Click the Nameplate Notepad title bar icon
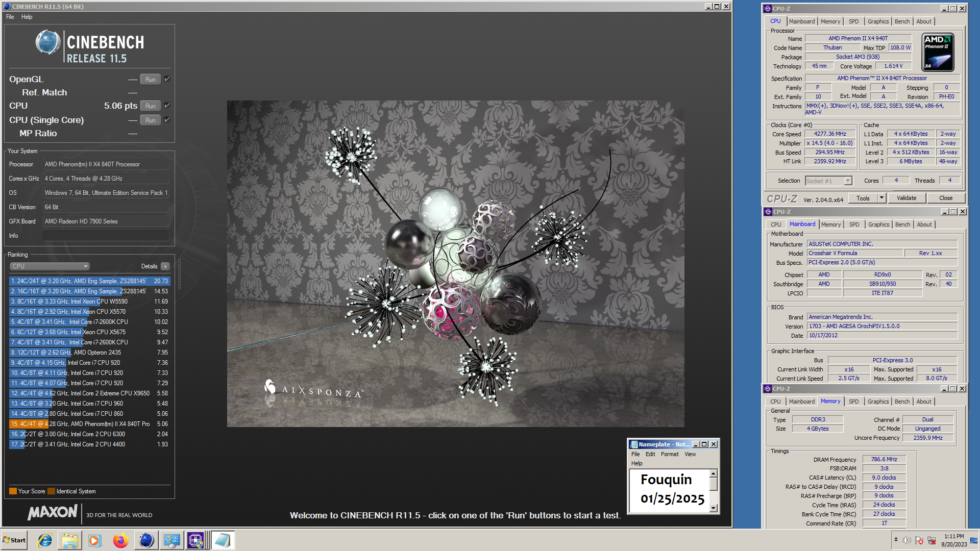Screen dimensions: 980x551 634,444
